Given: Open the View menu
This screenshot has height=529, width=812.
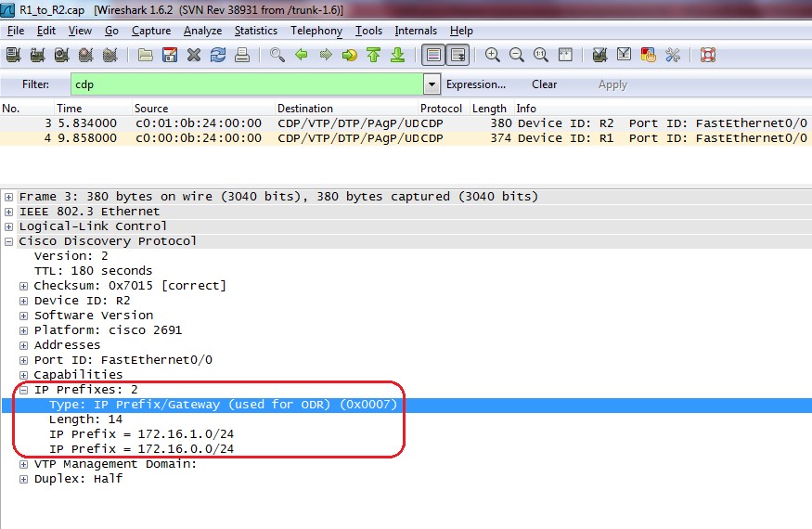Looking at the screenshot, I should pos(80,31).
